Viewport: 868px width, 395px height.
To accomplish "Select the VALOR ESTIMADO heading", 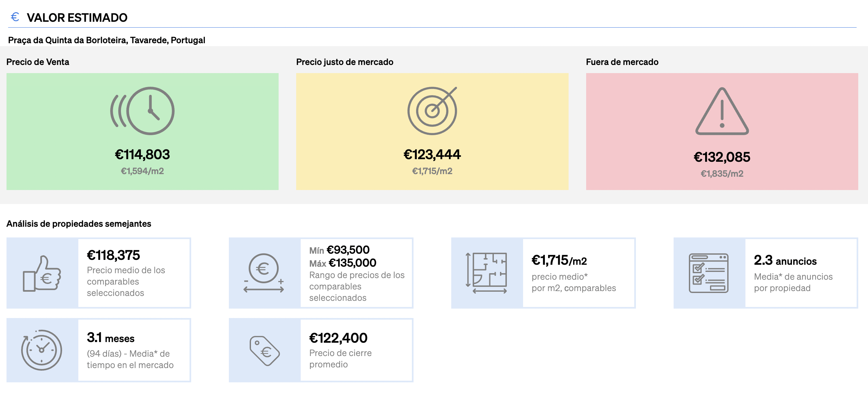I will pos(77,18).
